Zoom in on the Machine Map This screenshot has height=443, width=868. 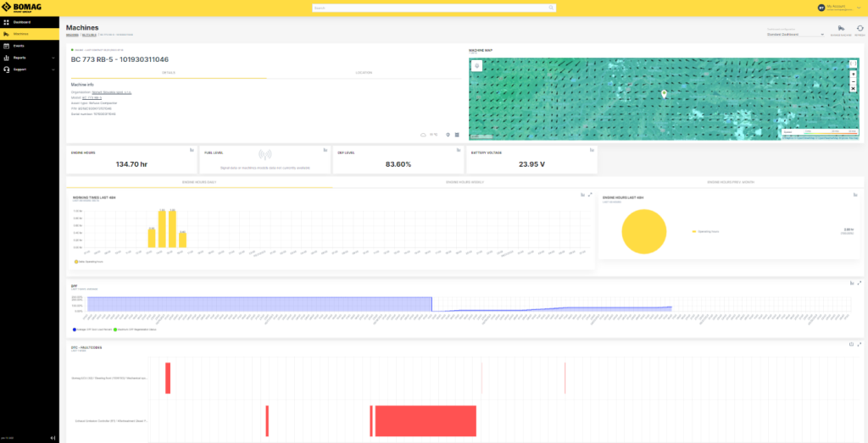coord(853,74)
